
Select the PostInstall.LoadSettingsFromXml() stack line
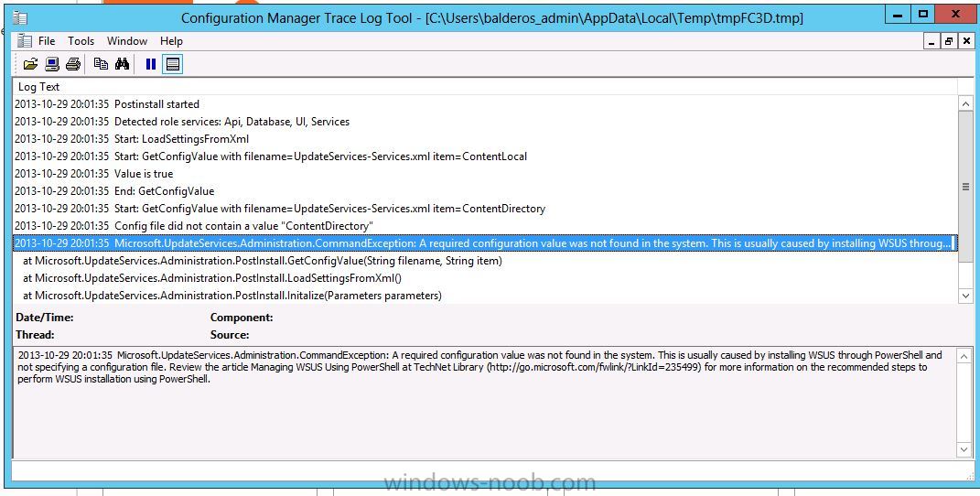click(x=485, y=278)
